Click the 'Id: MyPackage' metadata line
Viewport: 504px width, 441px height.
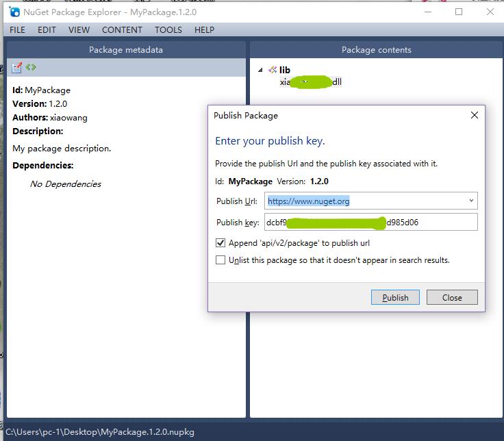pos(41,90)
